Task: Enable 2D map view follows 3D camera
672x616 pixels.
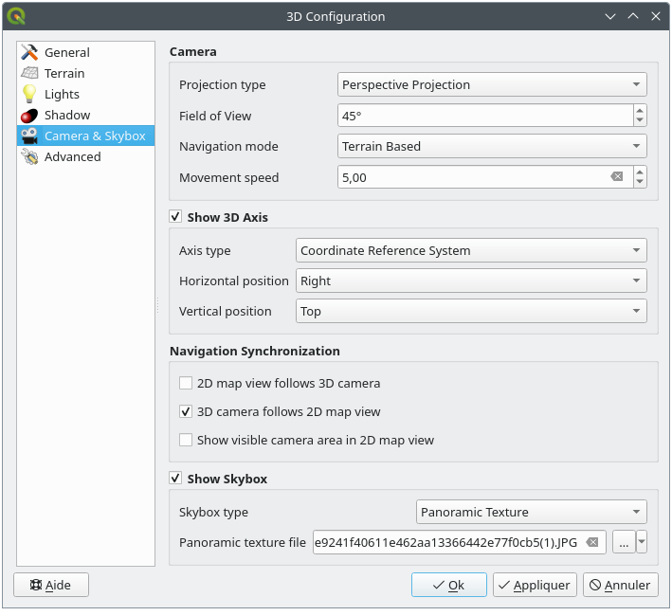Action: [x=186, y=384]
